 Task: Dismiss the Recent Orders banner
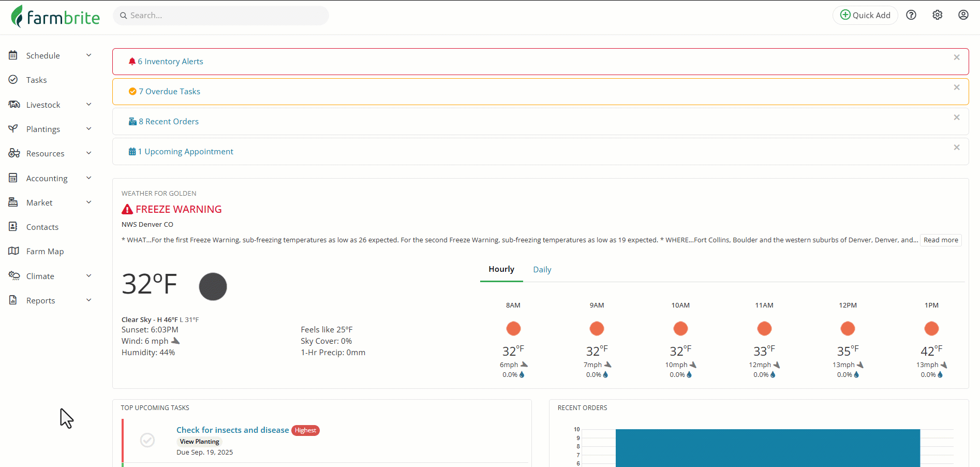[x=957, y=118]
